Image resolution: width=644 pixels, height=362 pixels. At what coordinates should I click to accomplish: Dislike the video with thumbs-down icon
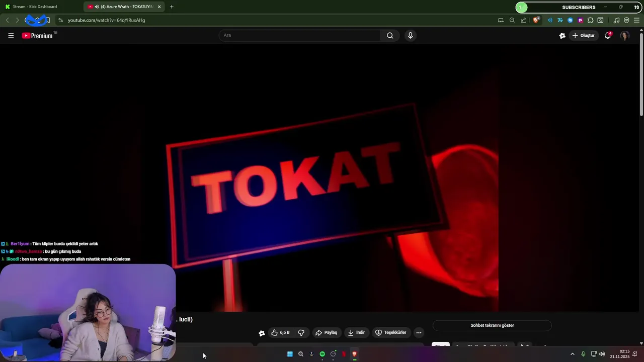tap(301, 332)
